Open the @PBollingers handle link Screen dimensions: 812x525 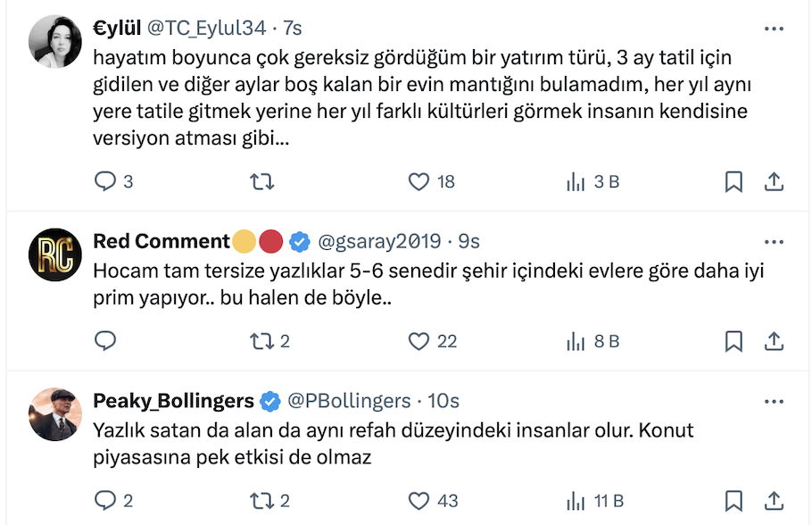[x=350, y=400]
